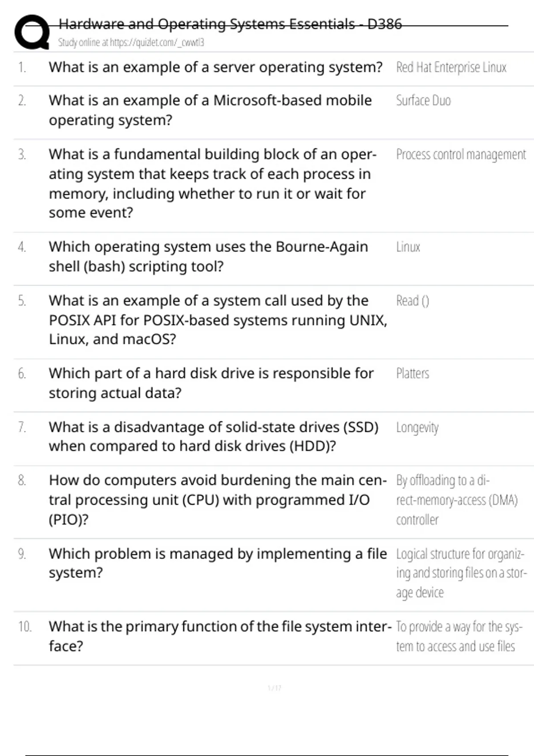The width and height of the screenshot is (534, 756).
Task: Click the Longevity answer
Action: (x=417, y=427)
